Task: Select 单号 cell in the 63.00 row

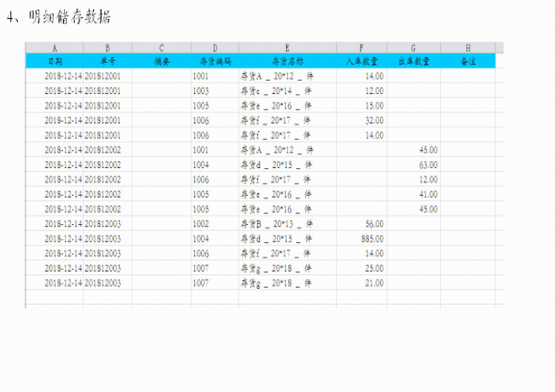Action: (x=107, y=165)
